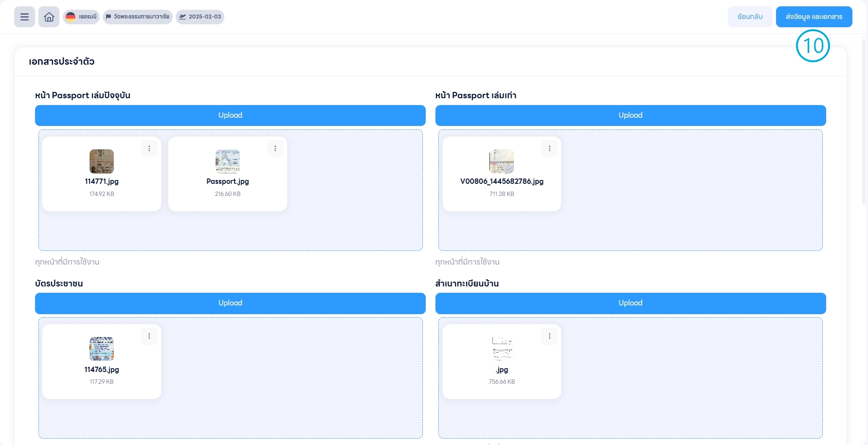Upload an old passport page
Image resolution: width=868 pixels, height=445 pixels.
pyautogui.click(x=630, y=115)
